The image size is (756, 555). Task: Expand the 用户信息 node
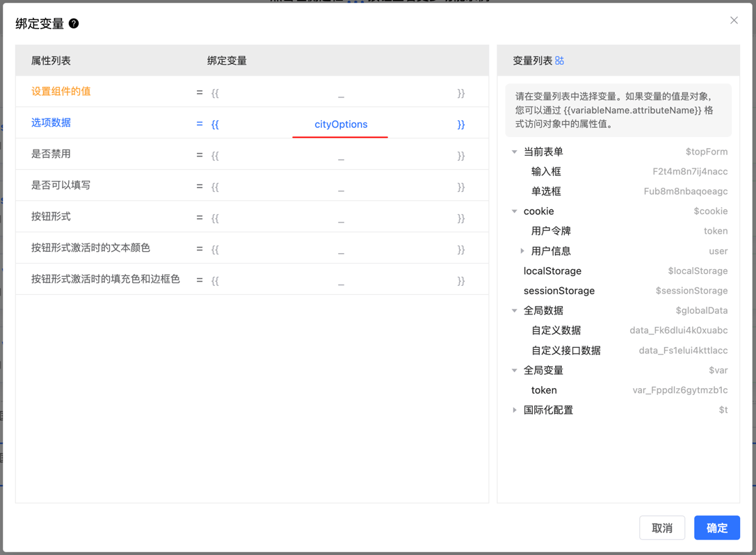pos(522,251)
